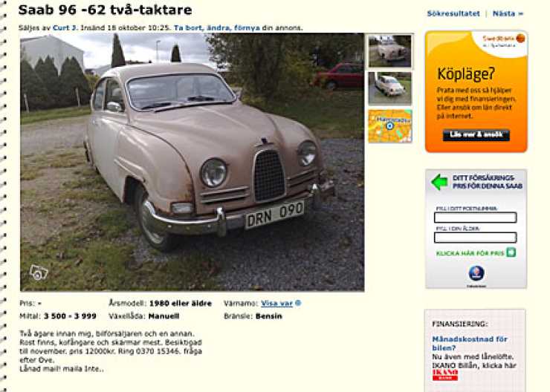
Task: Click the 'Läs mer & ansök' button
Action: pyautogui.click(x=476, y=135)
